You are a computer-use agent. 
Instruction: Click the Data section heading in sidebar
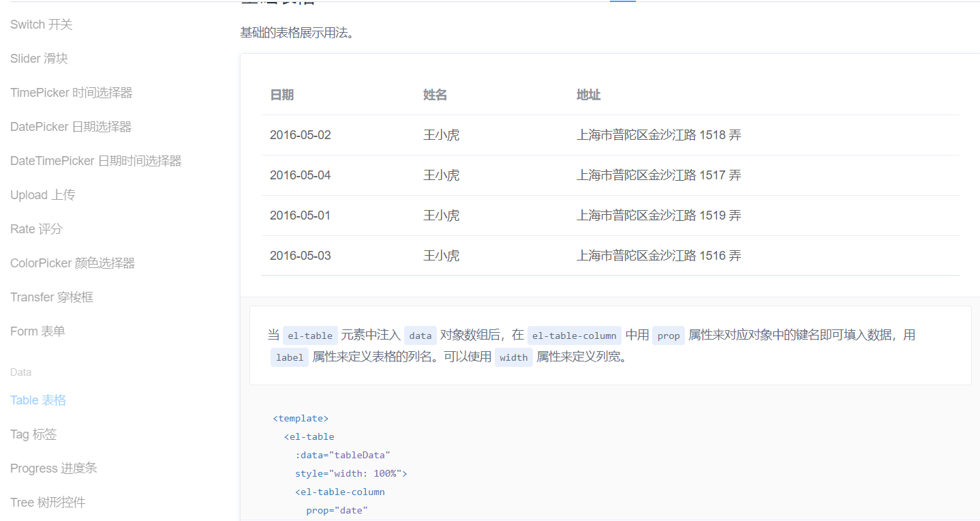click(20, 372)
